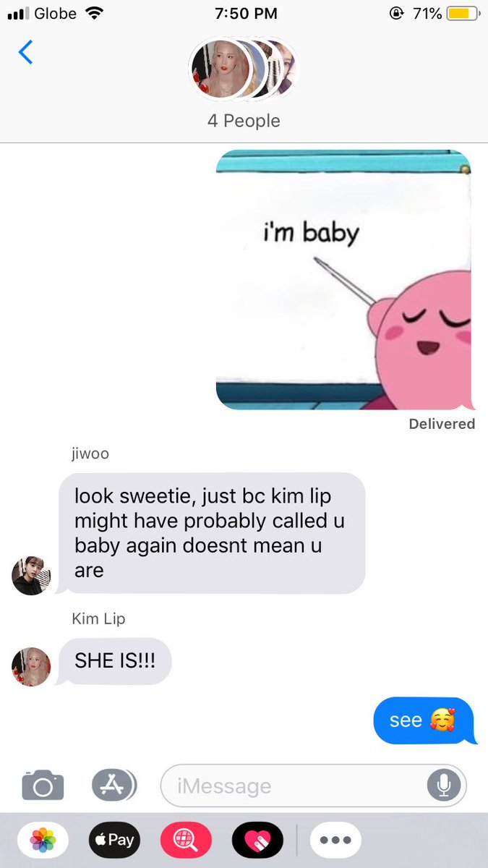Viewport: 488px width, 868px height.
Task: Open the Photos app icon
Action: pos(43,840)
